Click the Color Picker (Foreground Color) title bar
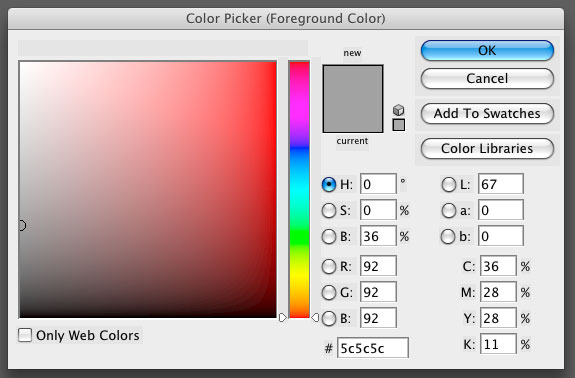Screen dimensions: 575x378 [x=286, y=18]
